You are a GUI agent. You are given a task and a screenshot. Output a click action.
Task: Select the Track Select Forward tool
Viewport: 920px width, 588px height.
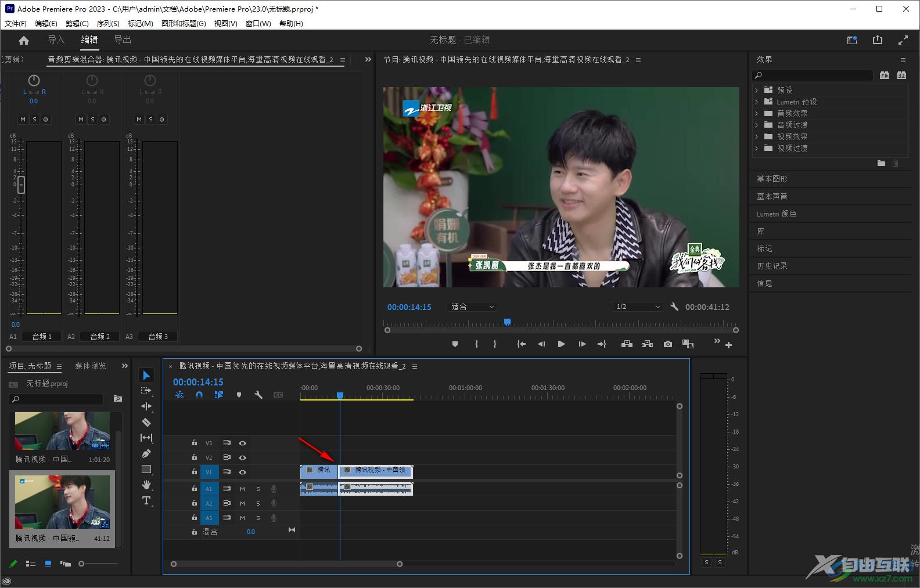tap(146, 391)
